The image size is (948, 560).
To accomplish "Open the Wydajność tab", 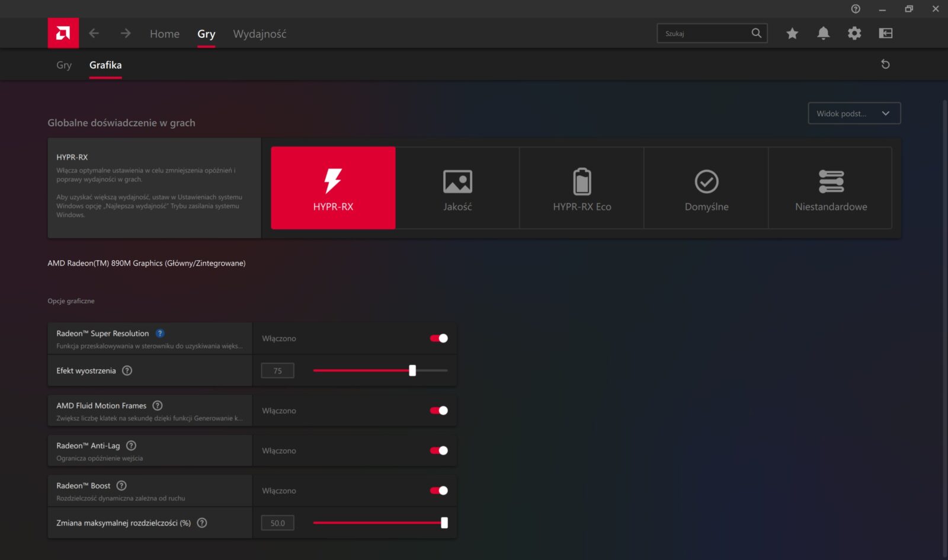I will (260, 34).
